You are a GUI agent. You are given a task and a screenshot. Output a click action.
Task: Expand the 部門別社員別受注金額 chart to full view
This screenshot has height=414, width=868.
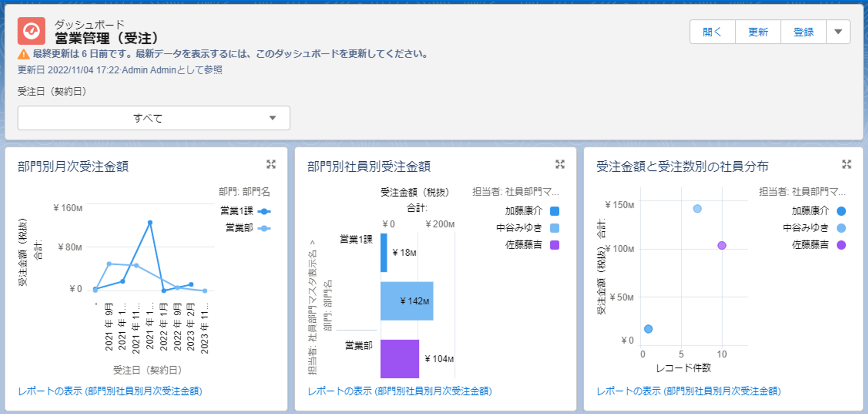(x=560, y=164)
